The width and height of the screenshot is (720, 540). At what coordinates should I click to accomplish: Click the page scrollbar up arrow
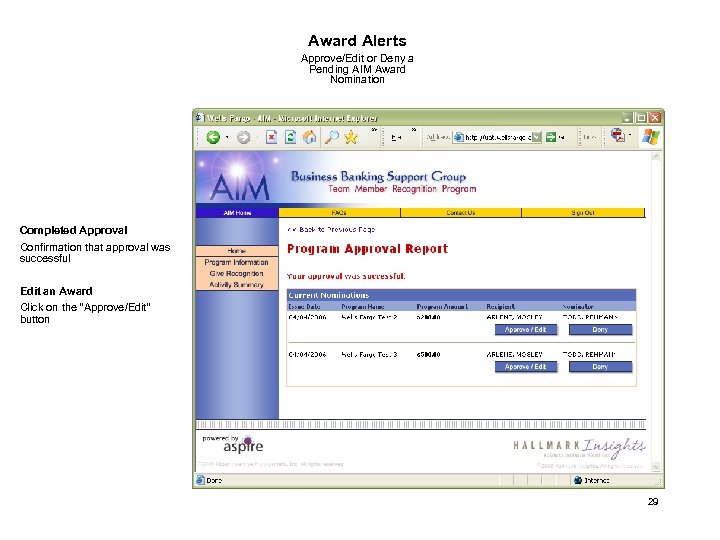pyautogui.click(x=656, y=157)
